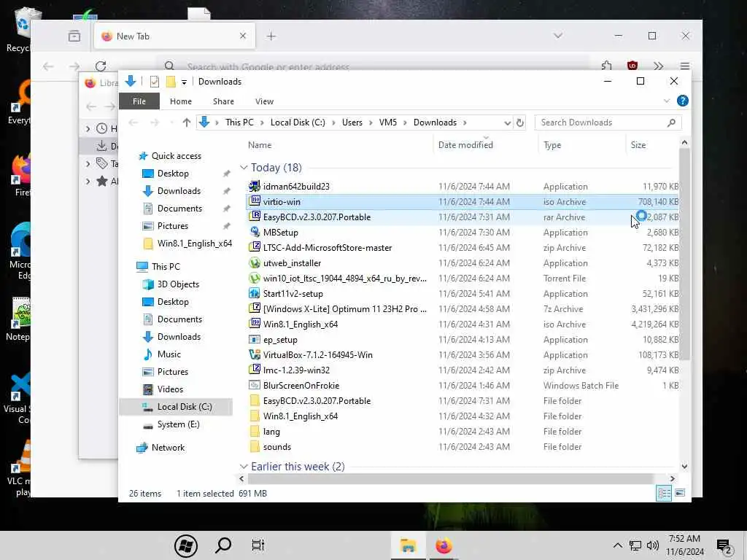Viewport: 747px width, 560px height.
Task: Open taskbar Search magnifier
Action: tap(223, 545)
